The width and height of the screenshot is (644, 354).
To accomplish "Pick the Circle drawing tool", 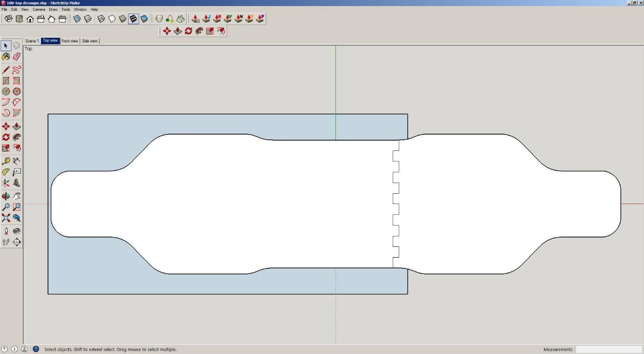I will pyautogui.click(x=6, y=91).
